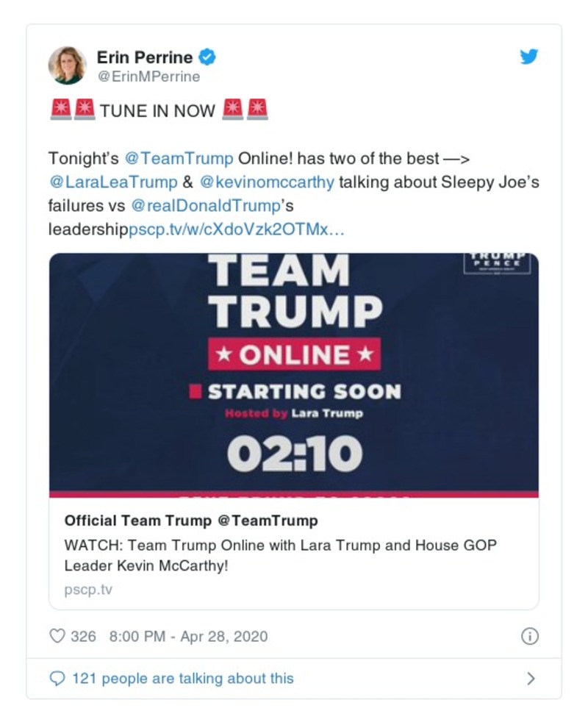Click '121 people are talking about this'

coord(185,677)
